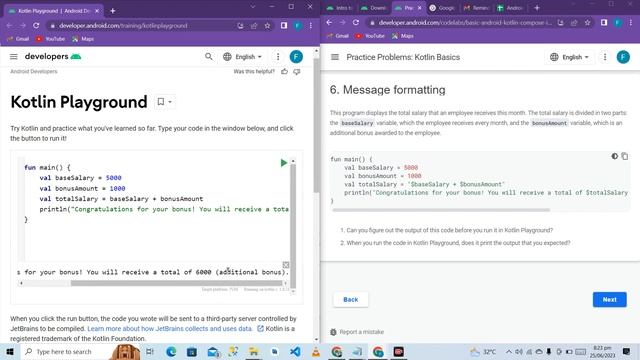Click the left browser back arrow

click(x=9, y=25)
